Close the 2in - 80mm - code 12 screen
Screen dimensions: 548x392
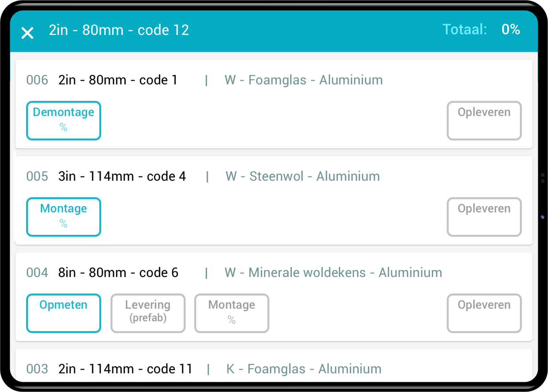[28, 33]
